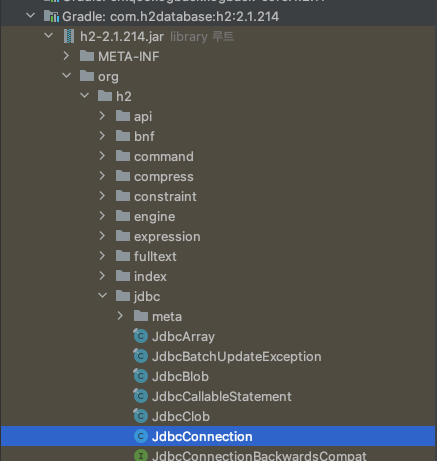This screenshot has height=461, width=437.
Task: Select JdbcBatchUpdateException in the tree
Action: click(237, 357)
